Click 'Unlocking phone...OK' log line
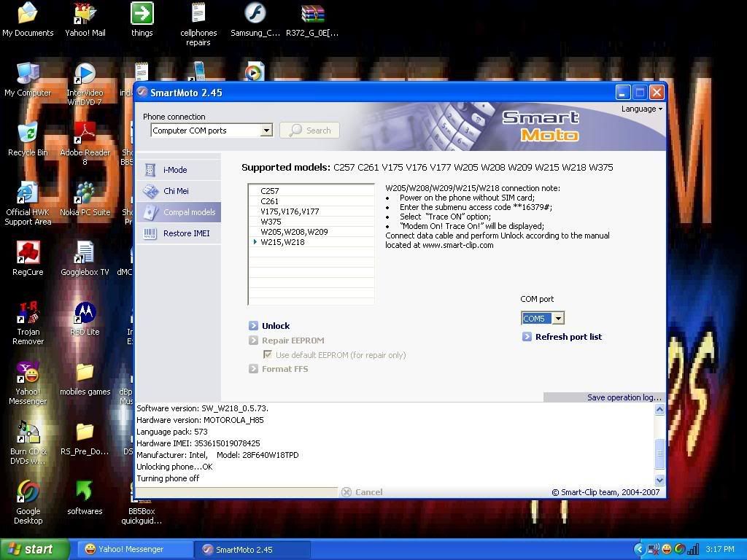This screenshot has width=747, height=560. (x=174, y=467)
